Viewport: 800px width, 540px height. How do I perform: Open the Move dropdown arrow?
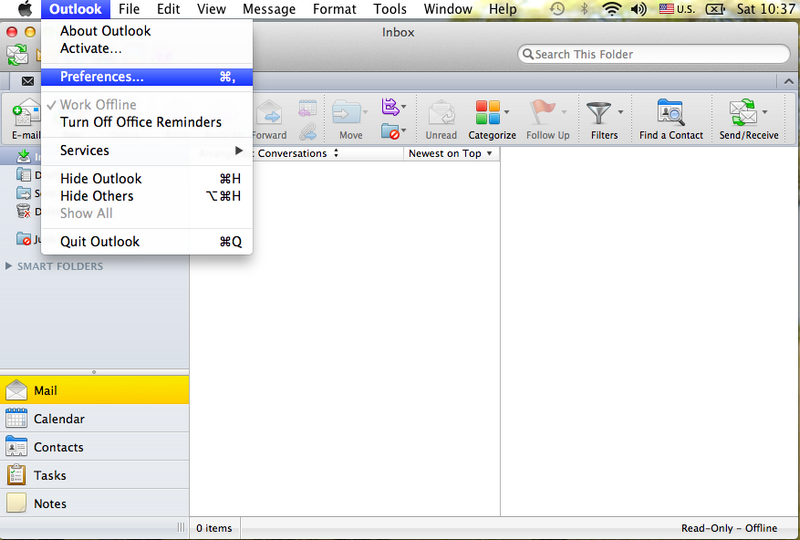pyautogui.click(x=365, y=112)
